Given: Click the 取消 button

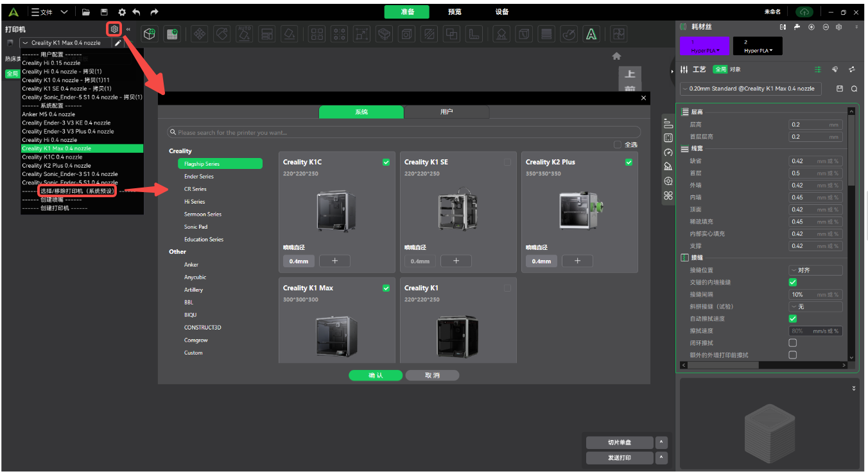Looking at the screenshot, I should 432,376.
